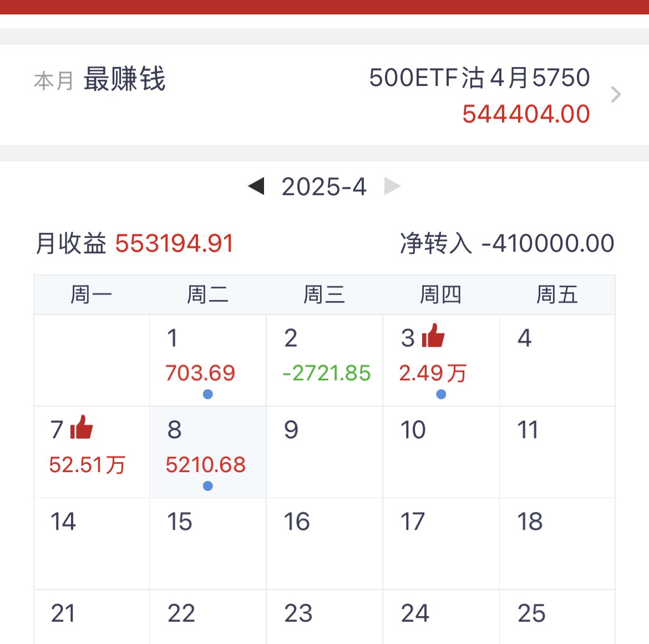This screenshot has height=644, width=649.
Task: Click the 周四 column header
Action: pos(441,295)
